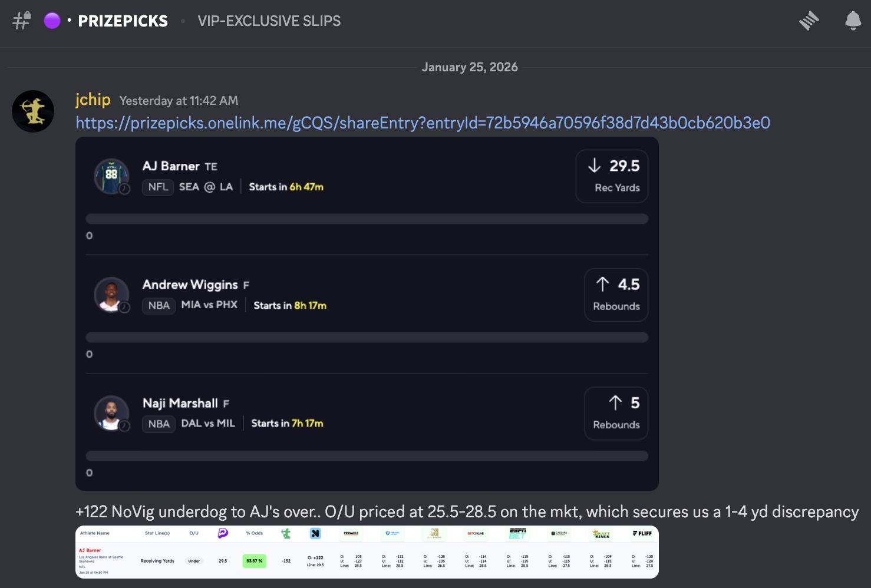This screenshot has height=588, width=871.
Task: Select the 4.5 Rebounds over pick
Action: point(616,295)
